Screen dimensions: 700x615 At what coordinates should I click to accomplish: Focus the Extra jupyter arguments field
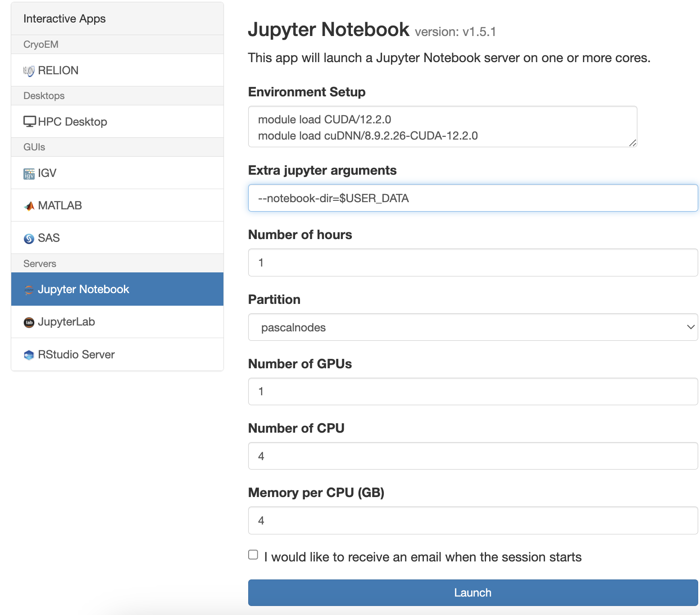[x=473, y=198]
